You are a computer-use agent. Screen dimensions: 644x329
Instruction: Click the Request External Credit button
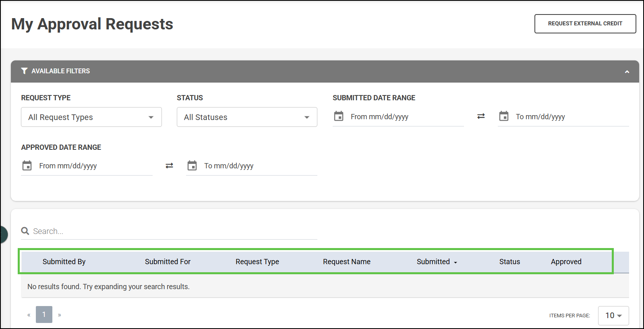pos(585,24)
